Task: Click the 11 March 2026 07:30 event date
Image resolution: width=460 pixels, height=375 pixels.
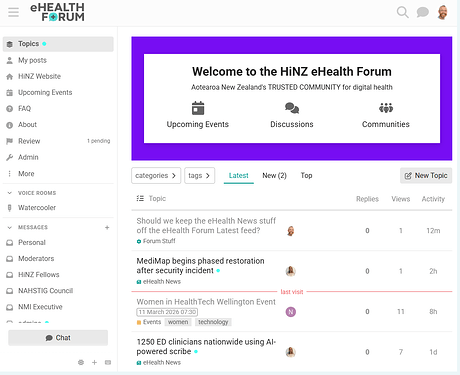Action: [167, 312]
